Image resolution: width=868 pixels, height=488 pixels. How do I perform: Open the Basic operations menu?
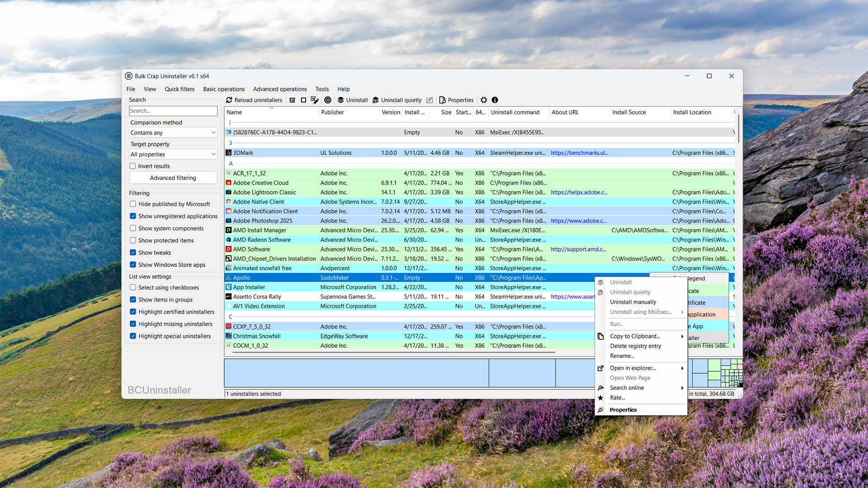tap(224, 89)
